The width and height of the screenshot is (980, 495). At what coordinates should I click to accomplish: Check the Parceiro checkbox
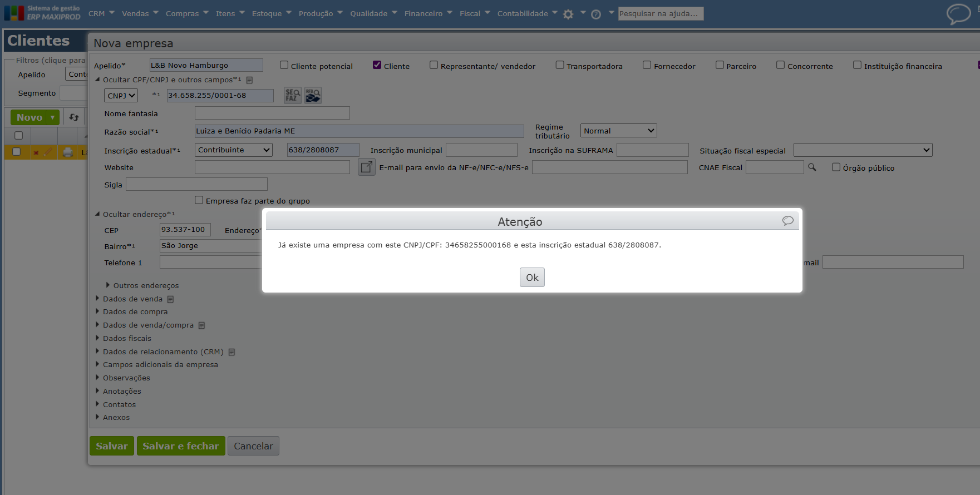pos(720,65)
